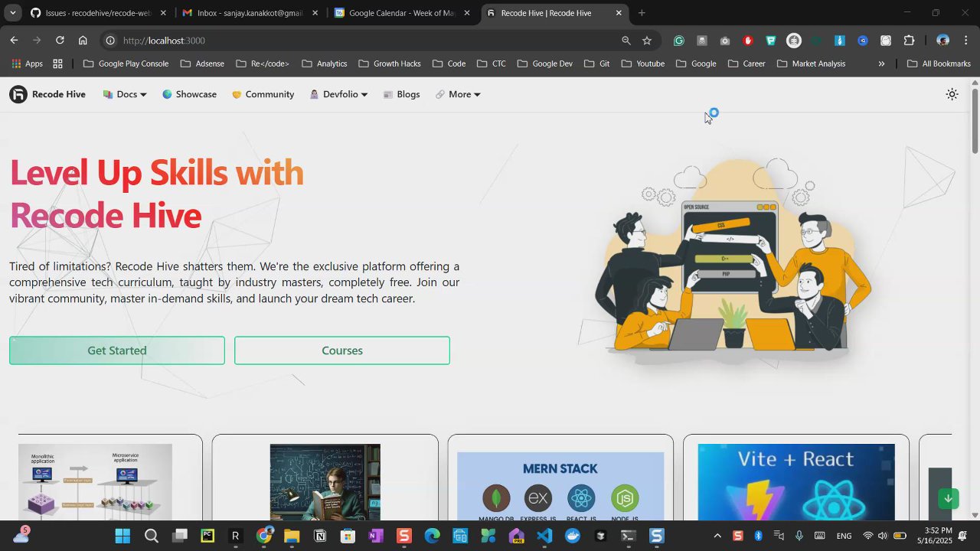Open PyCharm from the taskbar

pyautogui.click(x=207, y=536)
